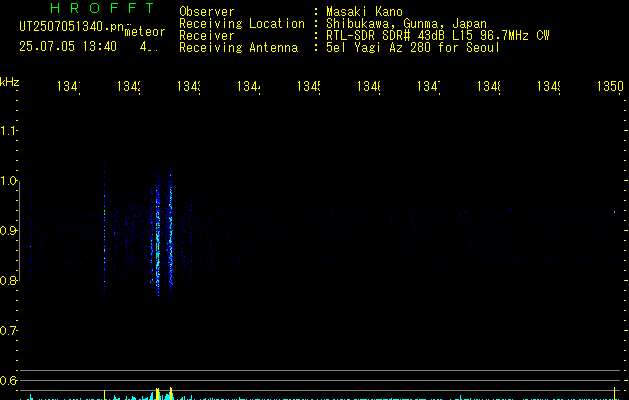Select the location Shibukawa, Gunma, Japan
Viewport: 629px width, 400px height.
tap(406, 24)
